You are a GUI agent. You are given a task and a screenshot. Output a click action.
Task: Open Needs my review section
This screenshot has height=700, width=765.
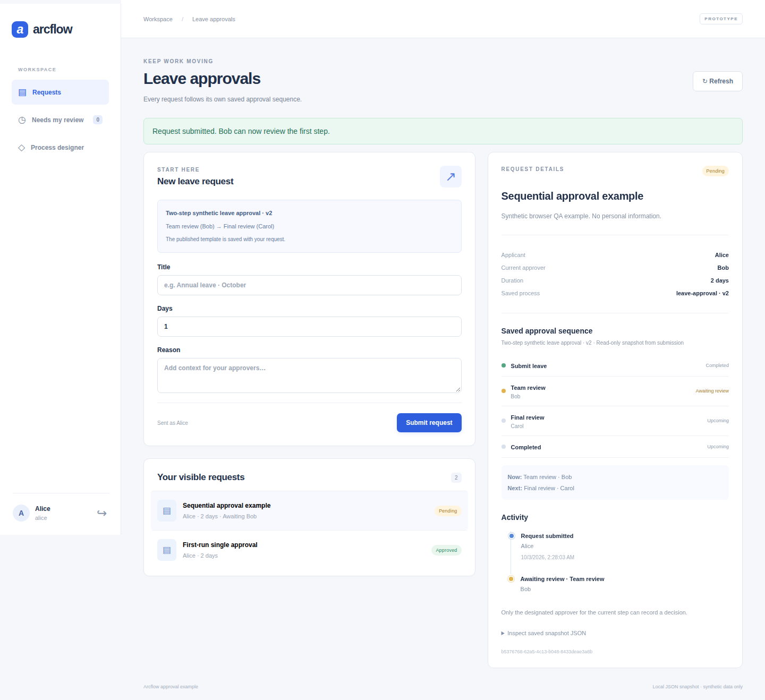click(x=60, y=120)
